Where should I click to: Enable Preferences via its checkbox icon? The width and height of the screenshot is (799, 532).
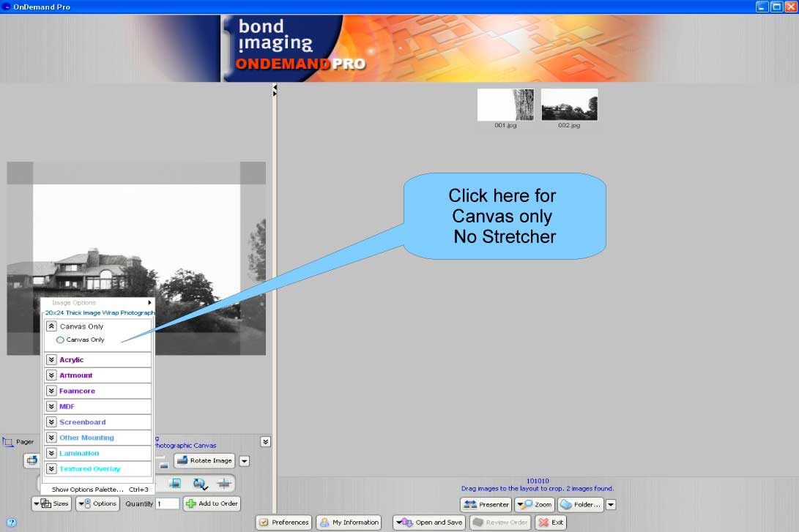[x=265, y=522]
